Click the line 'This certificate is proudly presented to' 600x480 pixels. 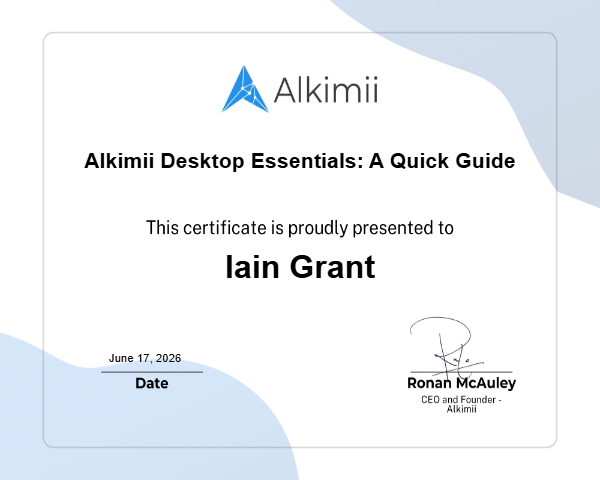pyautogui.click(x=300, y=228)
